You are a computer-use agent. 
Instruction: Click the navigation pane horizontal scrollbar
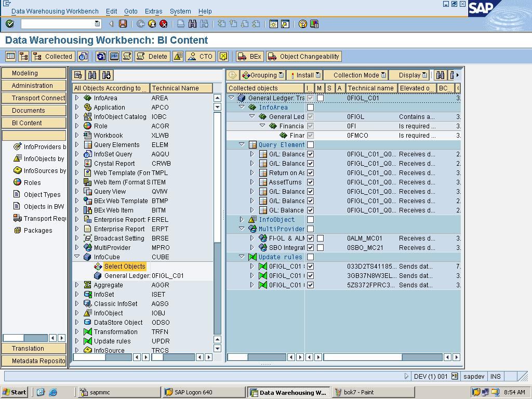pos(25,338)
